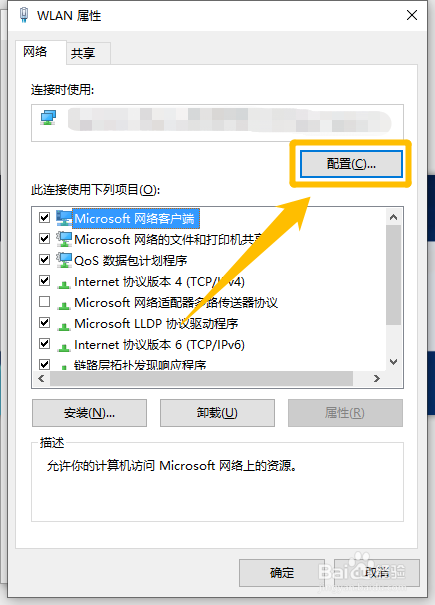Select Internet 协议版本 6 protocol icon
The height and width of the screenshot is (605, 435).
(x=64, y=346)
